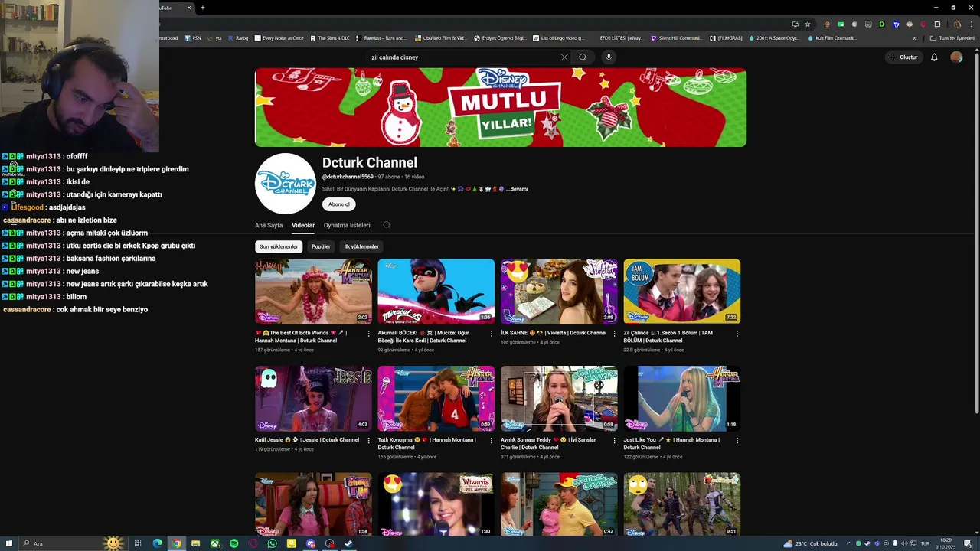Select the İlk yüklenenler filter chip
The height and width of the screenshot is (551, 980).
pyautogui.click(x=361, y=246)
